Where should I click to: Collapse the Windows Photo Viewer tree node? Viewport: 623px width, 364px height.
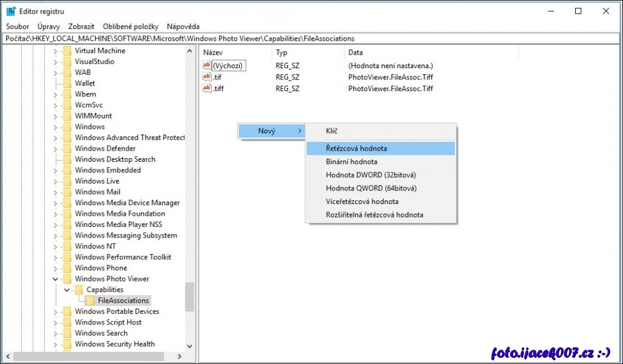(55, 279)
